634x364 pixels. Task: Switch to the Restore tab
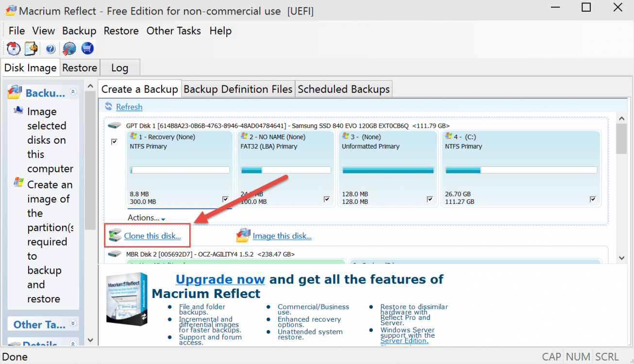(80, 67)
